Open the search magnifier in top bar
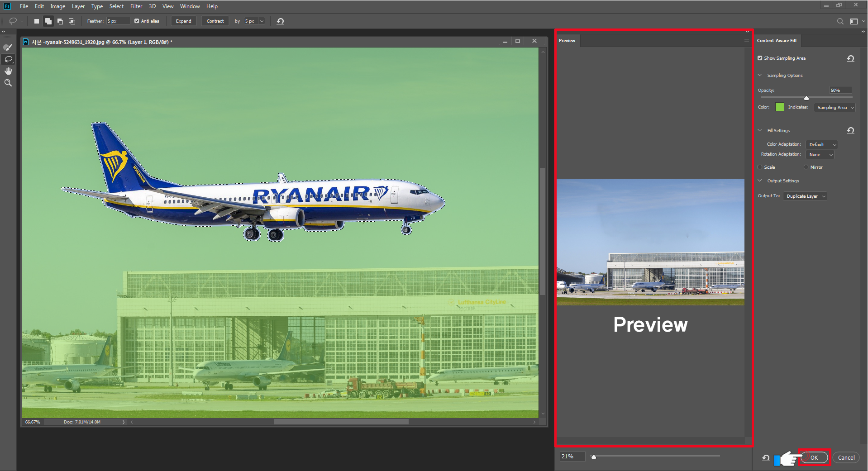The image size is (868, 471). tap(840, 21)
